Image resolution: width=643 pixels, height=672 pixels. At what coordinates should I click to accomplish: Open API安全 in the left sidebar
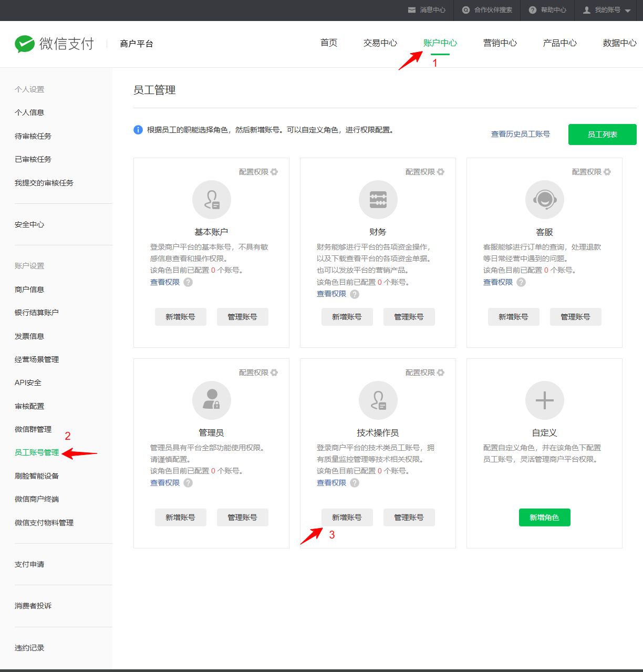coord(28,382)
